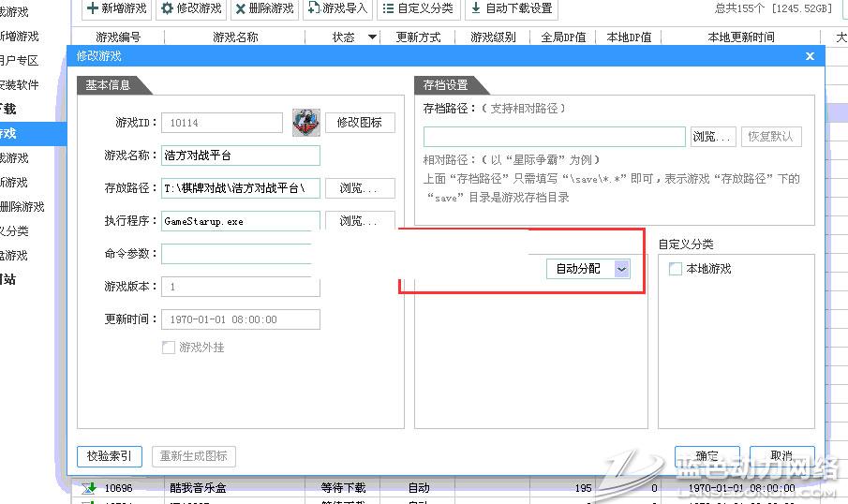Click the 修改游戏 gear icon in toolbar
The width and height of the screenshot is (848, 504).
(x=167, y=8)
